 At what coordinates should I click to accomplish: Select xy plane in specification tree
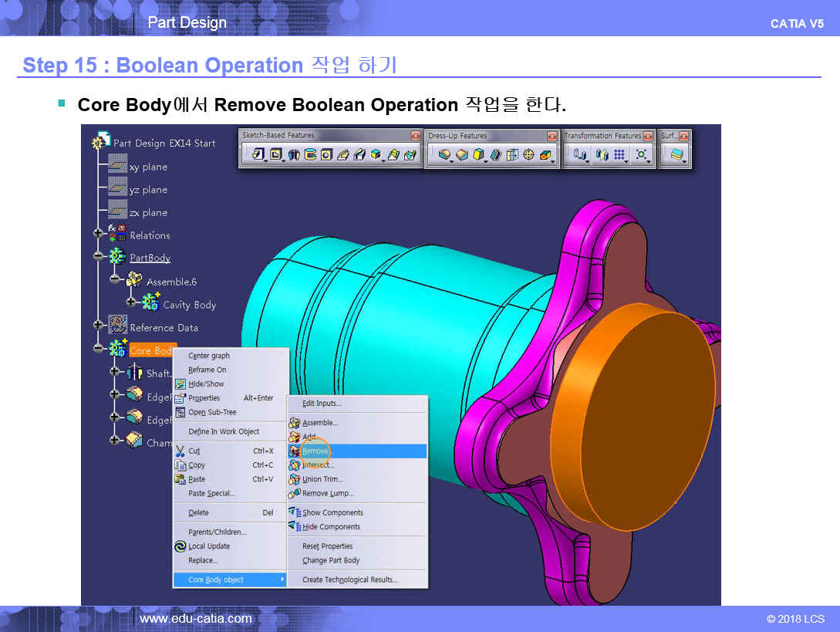[148, 167]
